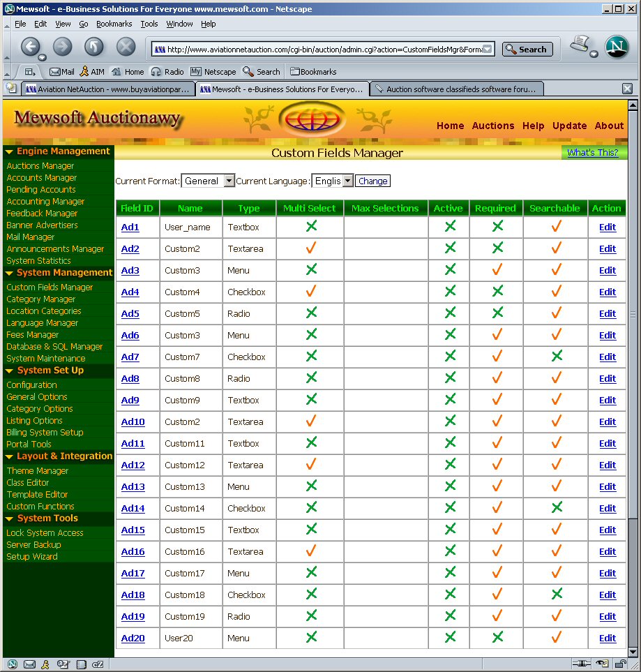The width and height of the screenshot is (641, 672).
Task: Click the Ad7 Searchable X mark
Action: click(x=557, y=356)
